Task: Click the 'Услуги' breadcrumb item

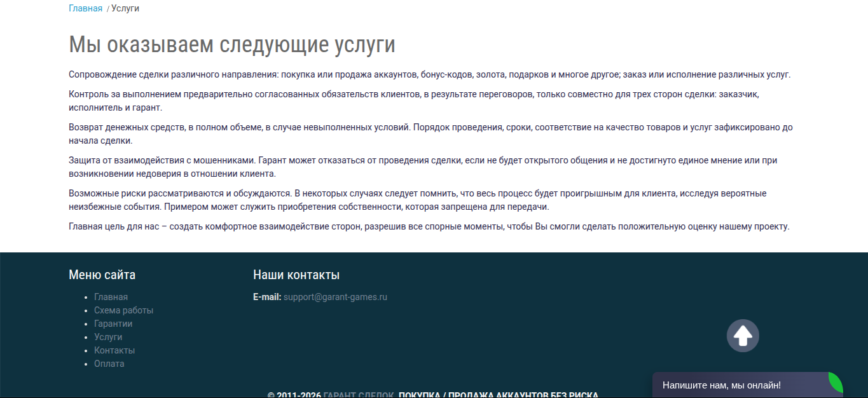Action: [x=125, y=8]
